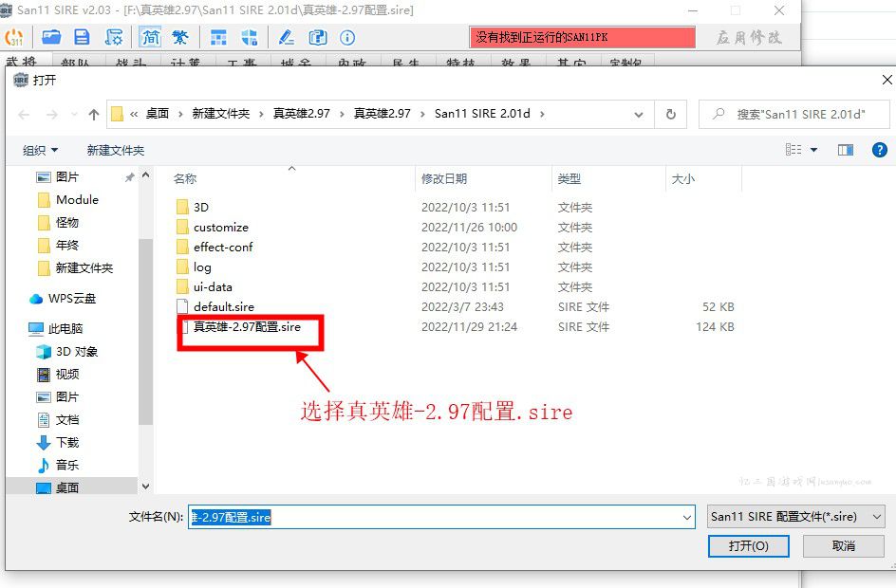Viewport: 896px width, 588px height.
Task: Jump to 桌面 in the address bar path
Action: pyautogui.click(x=158, y=114)
